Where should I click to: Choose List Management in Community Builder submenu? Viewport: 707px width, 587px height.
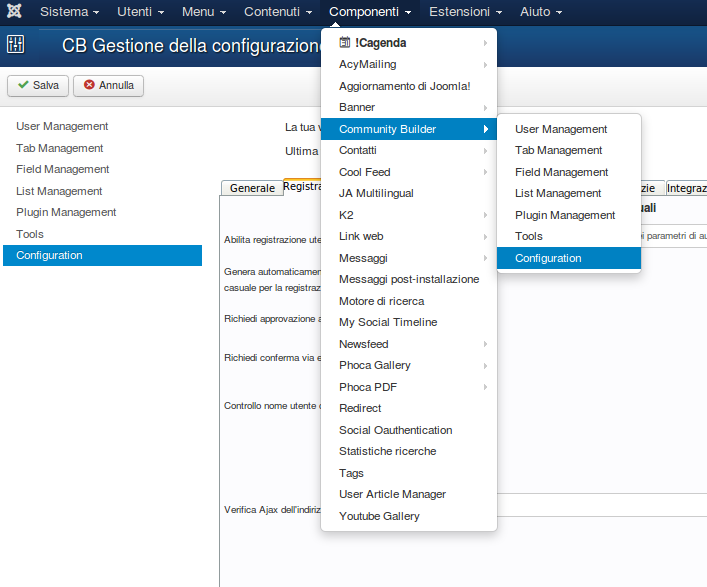(569, 193)
